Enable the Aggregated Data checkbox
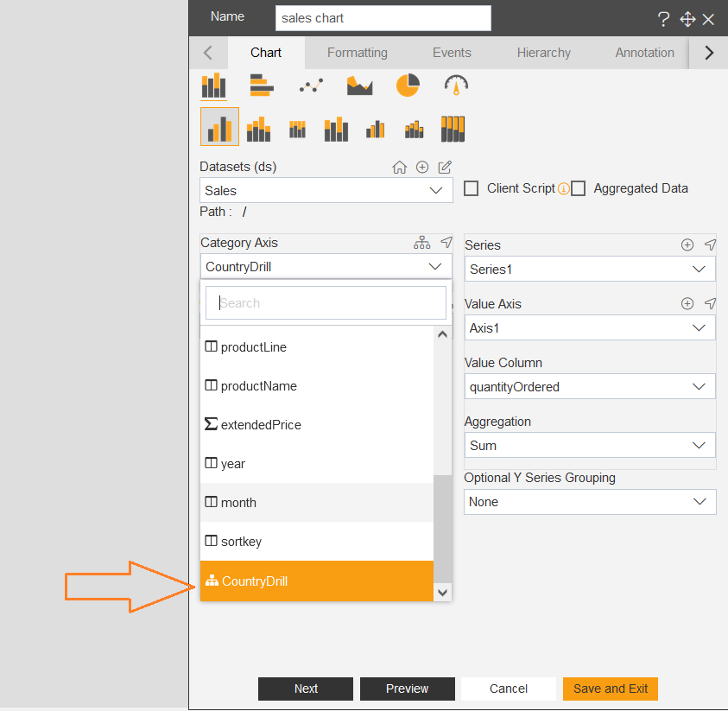The image size is (728, 711). pos(578,188)
